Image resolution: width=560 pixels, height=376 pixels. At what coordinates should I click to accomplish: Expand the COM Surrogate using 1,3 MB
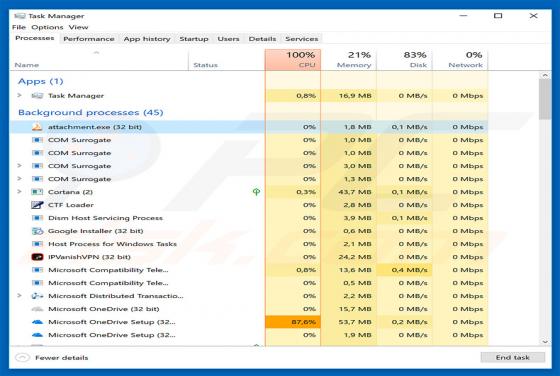tap(20, 179)
